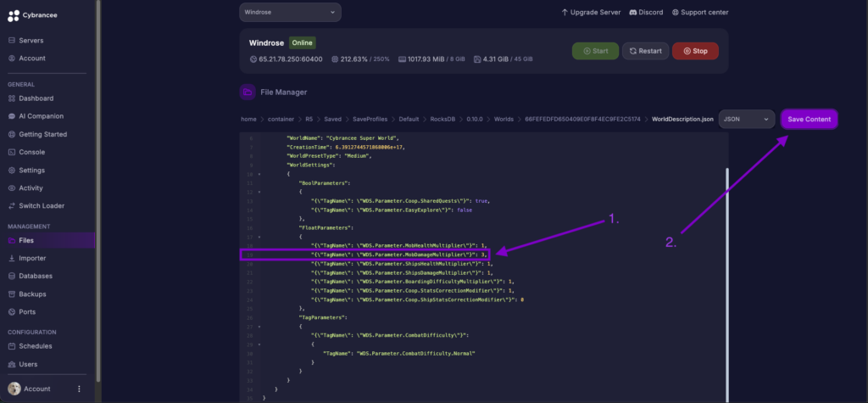Open the account three-dot menu
The height and width of the screenshot is (403, 868).
(x=79, y=389)
